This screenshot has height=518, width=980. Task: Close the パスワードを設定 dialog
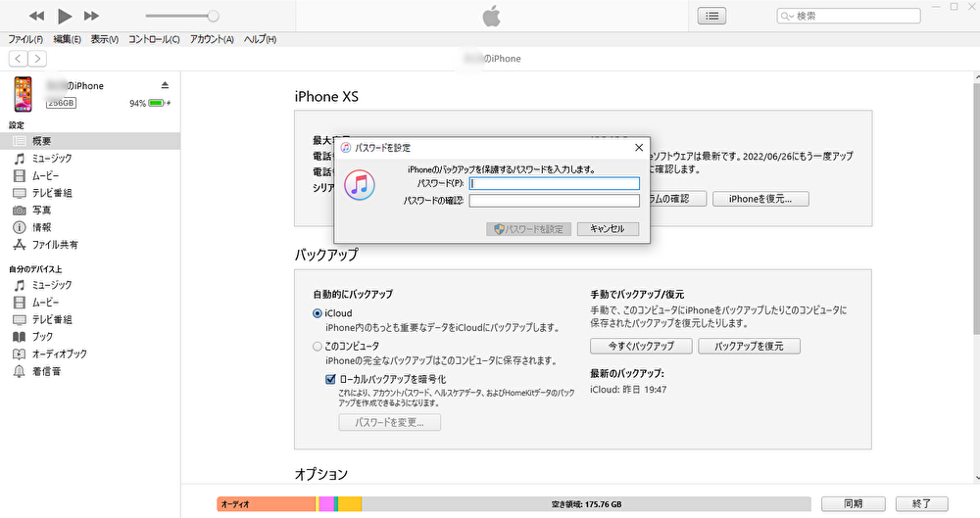(639, 148)
